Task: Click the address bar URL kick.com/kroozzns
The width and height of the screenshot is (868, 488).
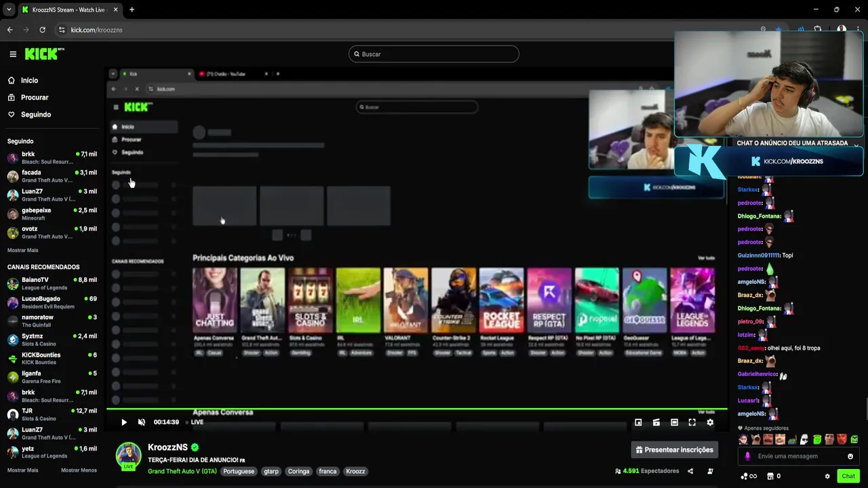Action: tap(96, 30)
